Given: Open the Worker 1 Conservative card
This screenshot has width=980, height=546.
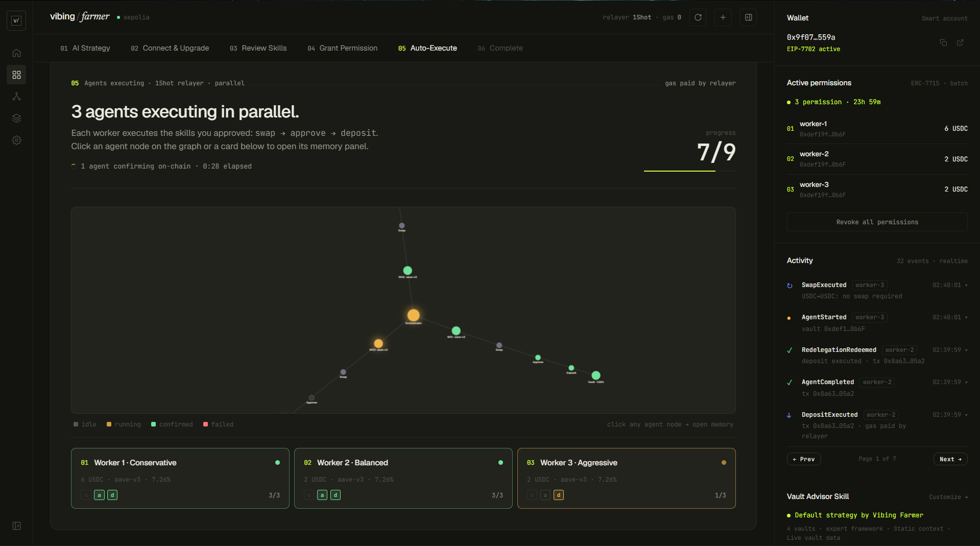Looking at the screenshot, I should [x=180, y=479].
